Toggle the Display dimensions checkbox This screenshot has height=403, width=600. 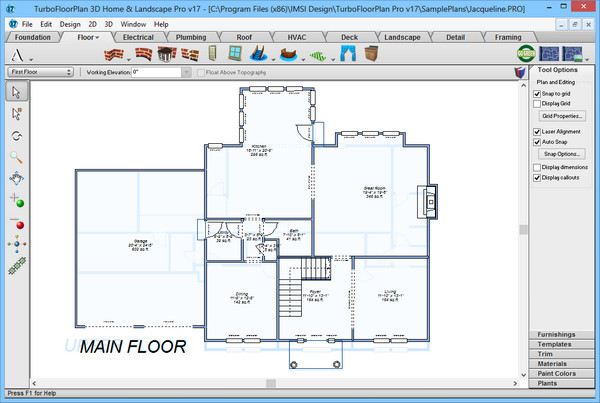[538, 167]
